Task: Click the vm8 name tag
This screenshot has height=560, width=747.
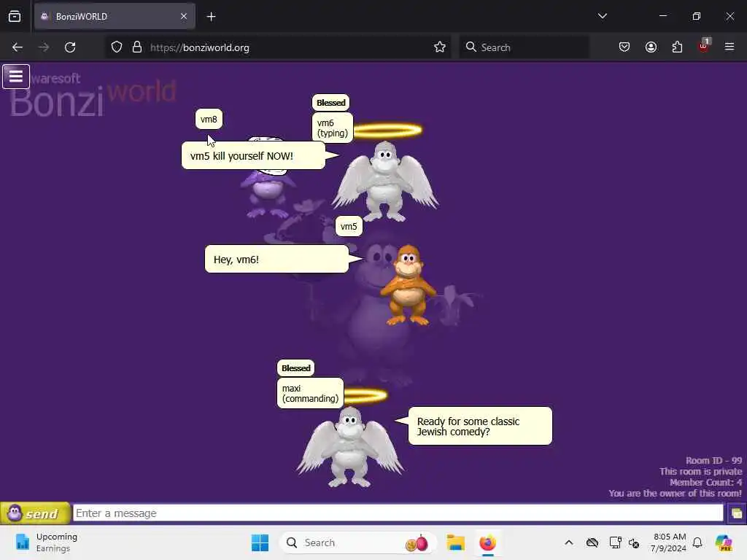Action: coord(209,119)
